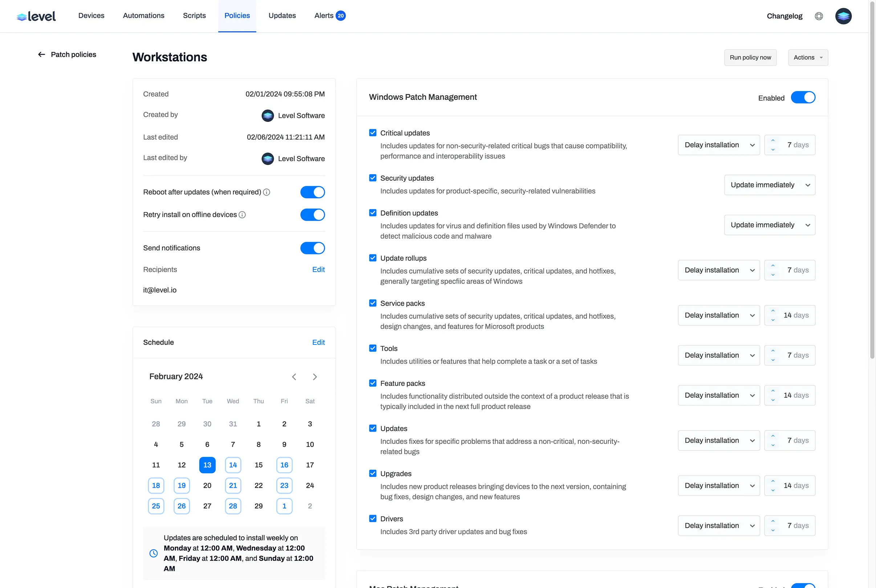
Task: Click the Created by Level Software avatar
Action: (268, 115)
